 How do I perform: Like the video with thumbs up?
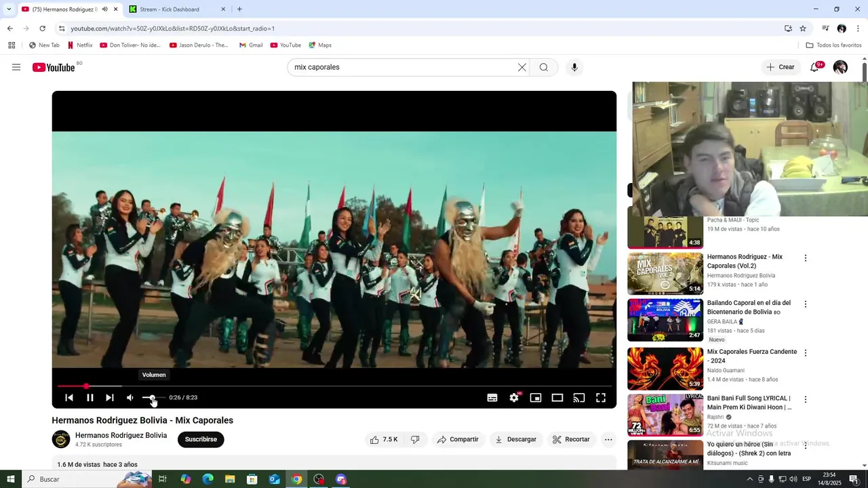tap(384, 439)
